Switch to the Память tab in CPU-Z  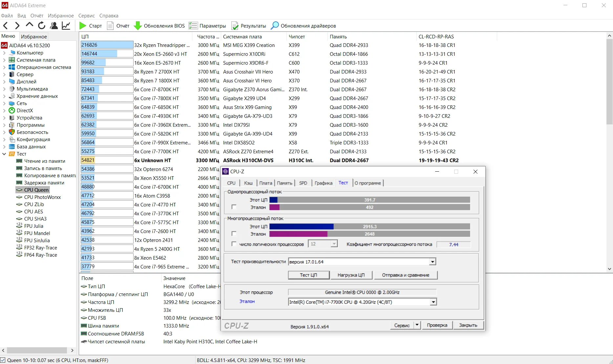(284, 183)
